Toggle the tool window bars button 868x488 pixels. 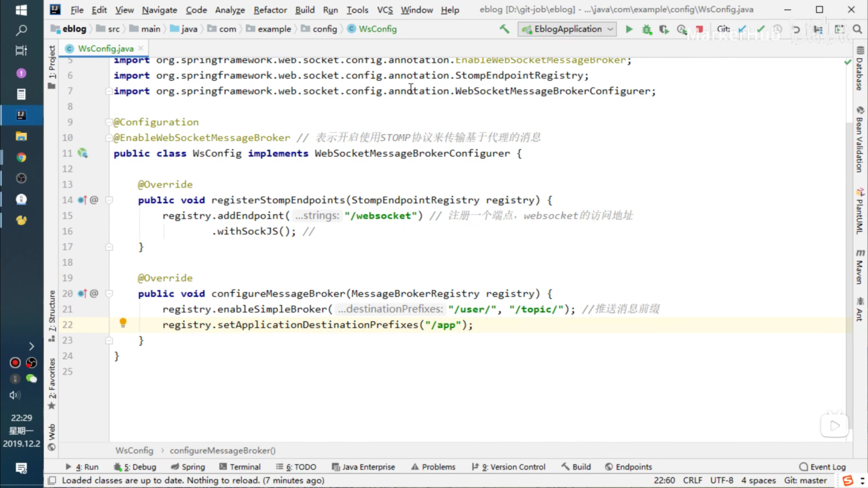pos(52,480)
